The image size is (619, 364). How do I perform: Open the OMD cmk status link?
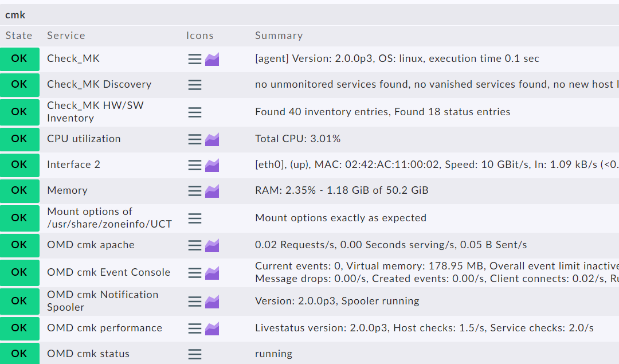[88, 354]
